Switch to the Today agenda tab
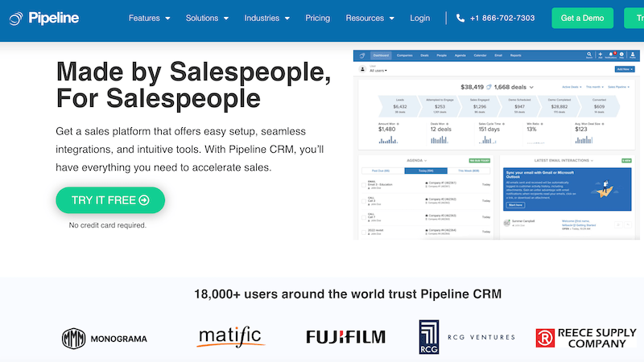 426,171
